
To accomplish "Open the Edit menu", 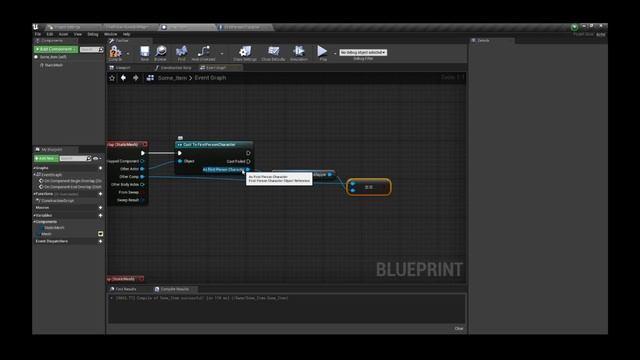I will 50,34.
